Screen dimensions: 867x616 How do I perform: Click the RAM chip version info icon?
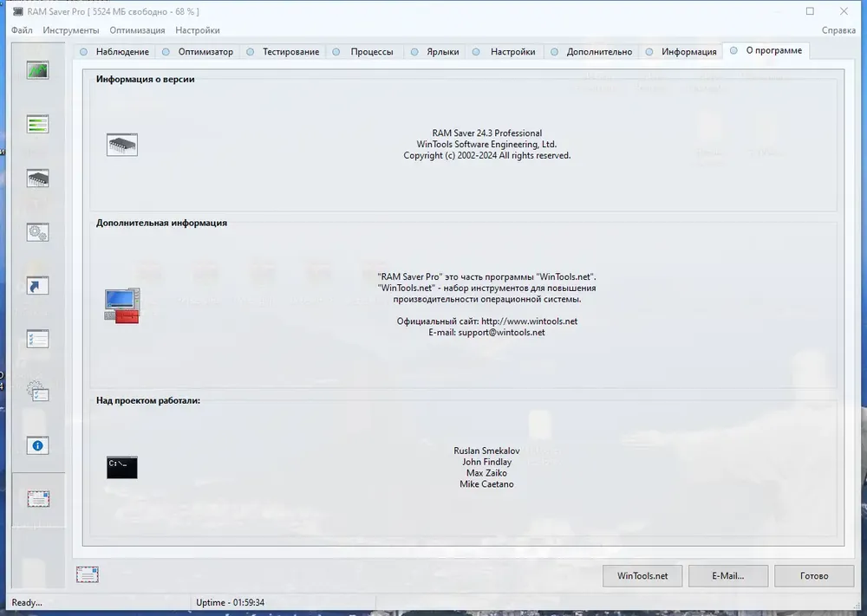click(122, 145)
